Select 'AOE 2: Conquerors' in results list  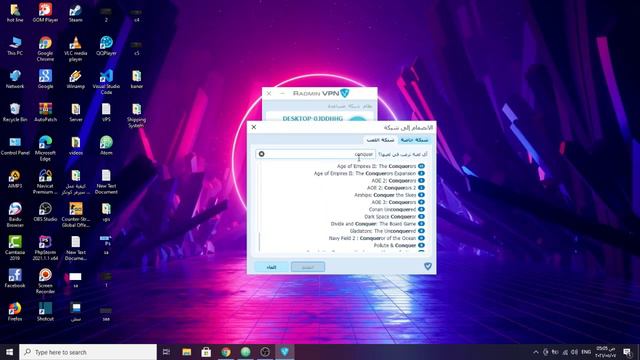pyautogui.click(x=398, y=180)
